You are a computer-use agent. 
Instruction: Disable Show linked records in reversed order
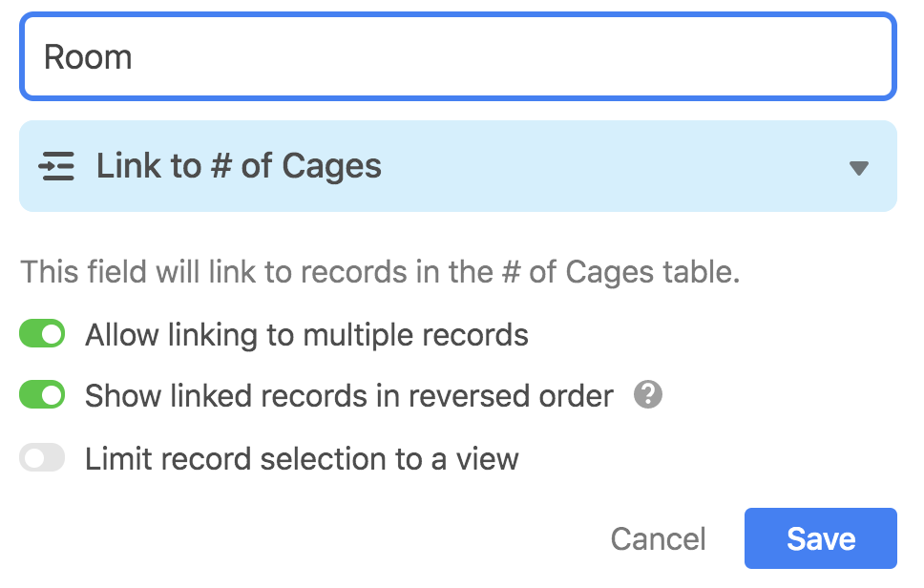point(42,395)
